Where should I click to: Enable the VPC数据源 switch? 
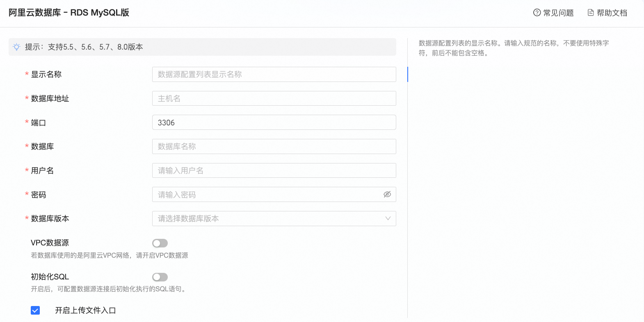pyautogui.click(x=160, y=243)
